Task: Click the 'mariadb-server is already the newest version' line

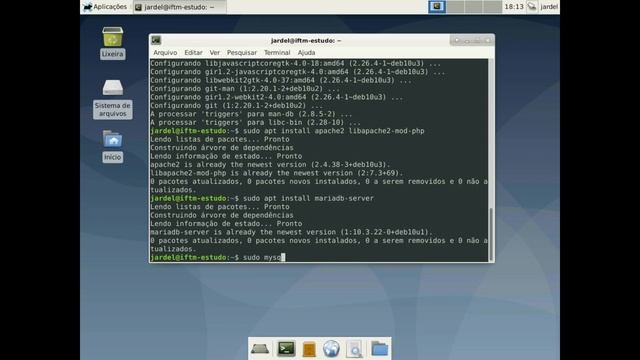Action: (291, 232)
